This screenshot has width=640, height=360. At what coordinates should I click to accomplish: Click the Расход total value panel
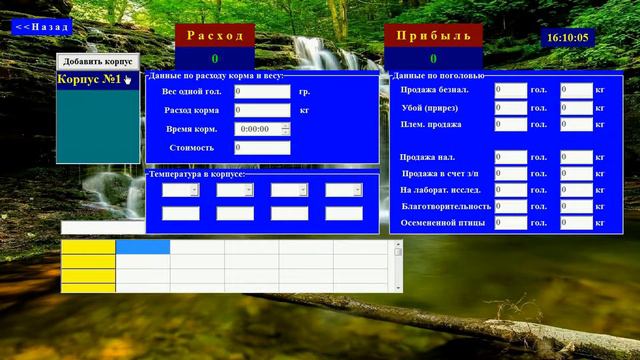tap(215, 59)
